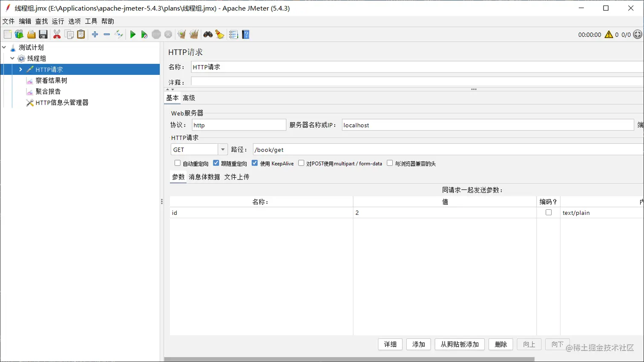Click the 删除 button
This screenshot has height=362, width=644.
(501, 345)
